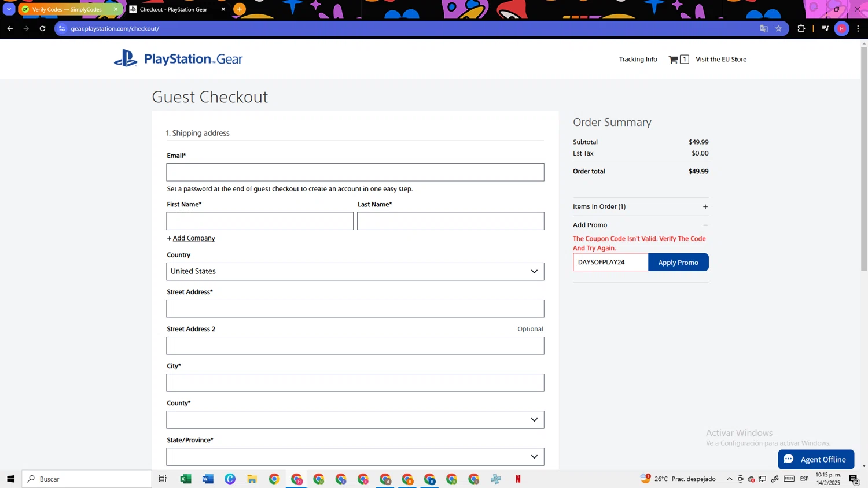
Task: Open the weather widget 26°C
Action: coord(678,479)
